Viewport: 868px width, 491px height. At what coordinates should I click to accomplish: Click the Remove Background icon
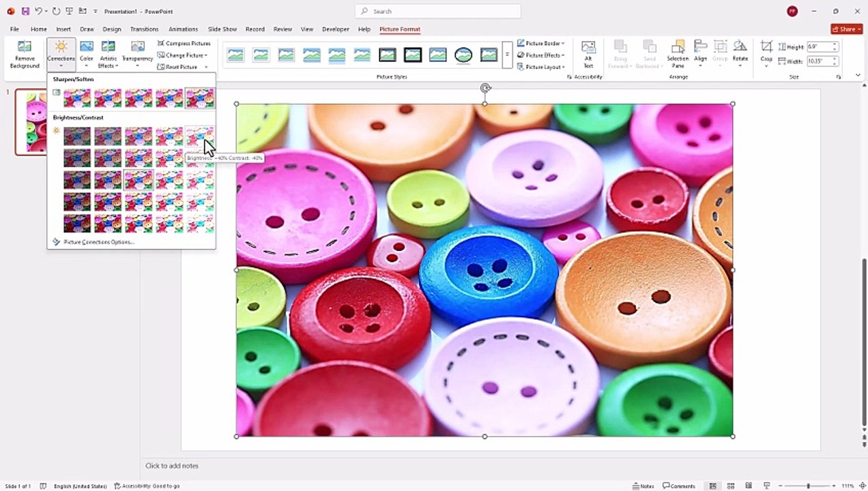coord(25,54)
